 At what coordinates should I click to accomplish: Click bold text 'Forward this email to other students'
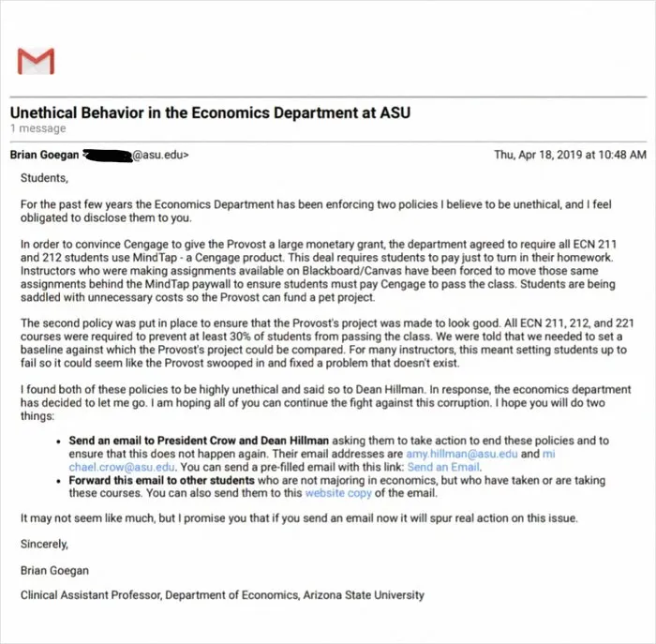point(161,480)
